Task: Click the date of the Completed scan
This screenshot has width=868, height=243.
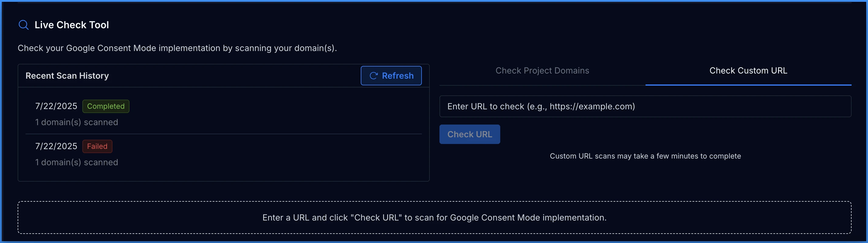Action: click(x=56, y=106)
